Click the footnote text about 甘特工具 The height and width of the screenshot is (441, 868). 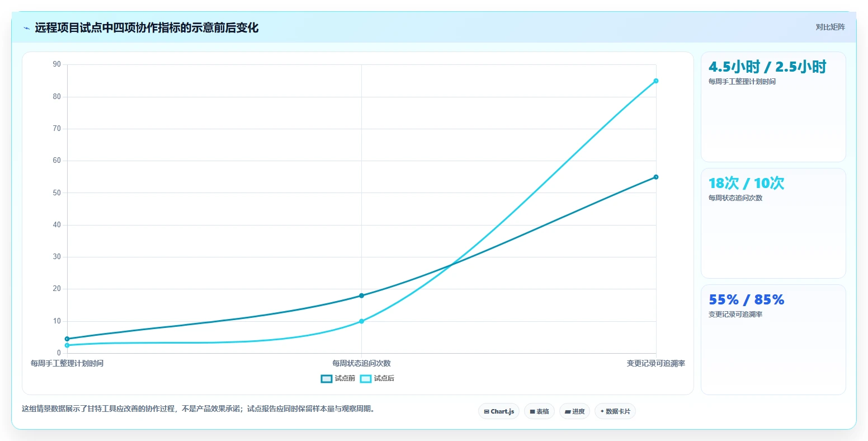tap(198, 409)
